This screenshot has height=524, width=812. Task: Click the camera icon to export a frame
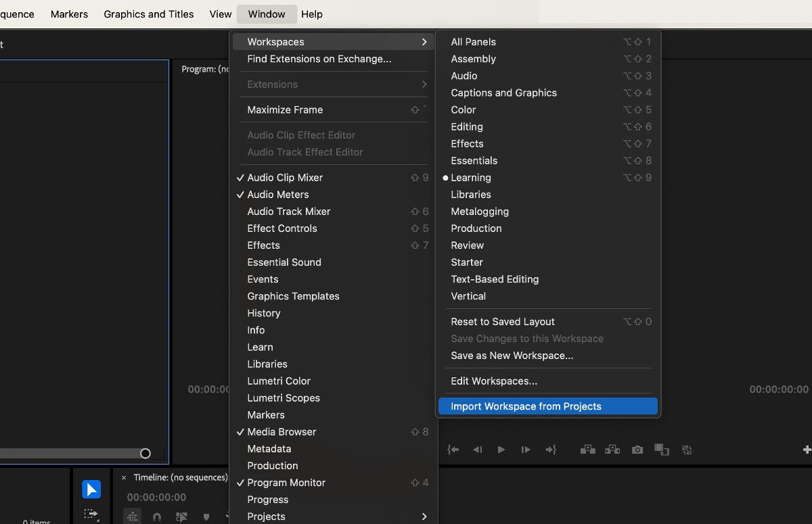click(637, 449)
